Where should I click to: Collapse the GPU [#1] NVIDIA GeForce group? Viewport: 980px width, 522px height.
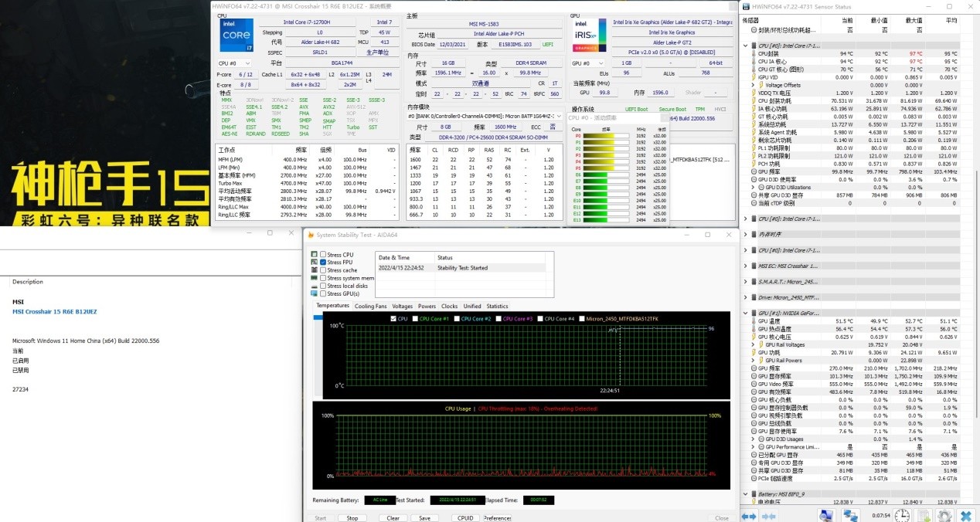click(x=745, y=313)
